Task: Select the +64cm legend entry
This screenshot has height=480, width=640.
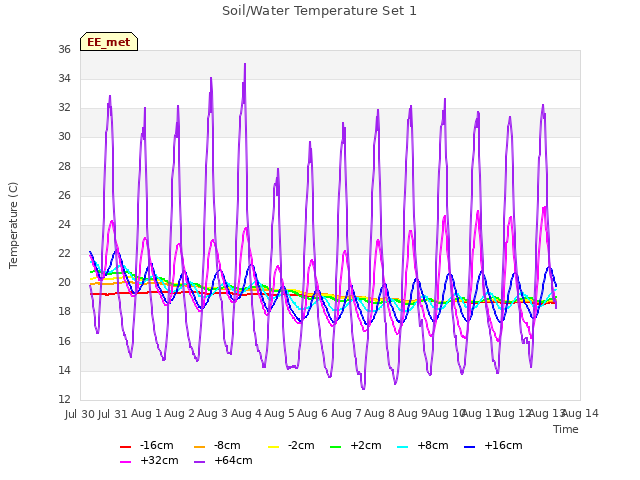Action: 223,460
